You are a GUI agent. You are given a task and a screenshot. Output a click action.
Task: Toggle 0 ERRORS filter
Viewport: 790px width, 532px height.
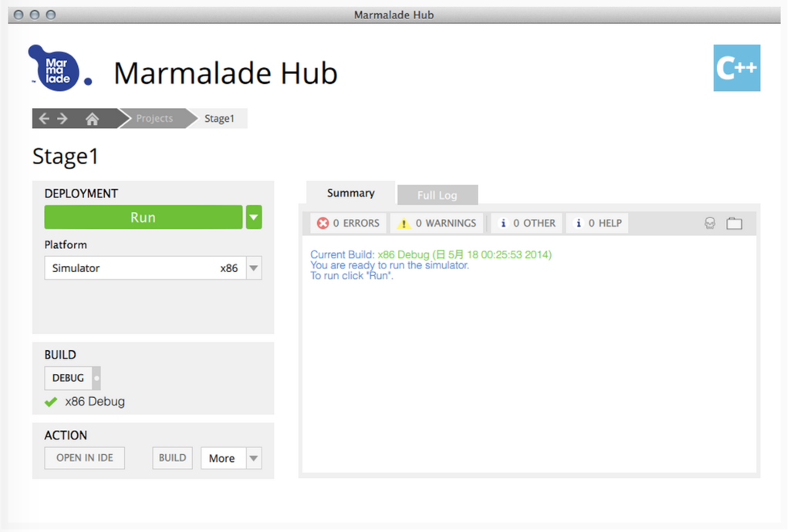click(348, 223)
